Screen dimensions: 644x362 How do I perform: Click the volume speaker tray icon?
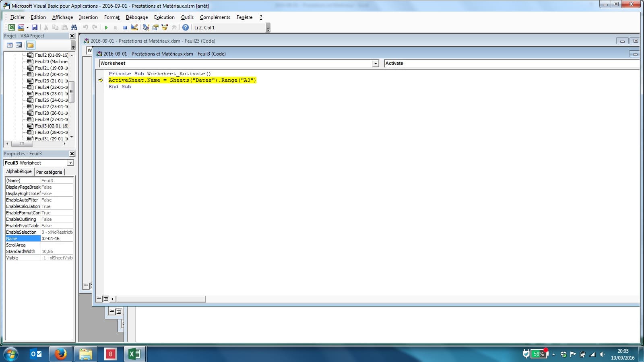point(602,354)
